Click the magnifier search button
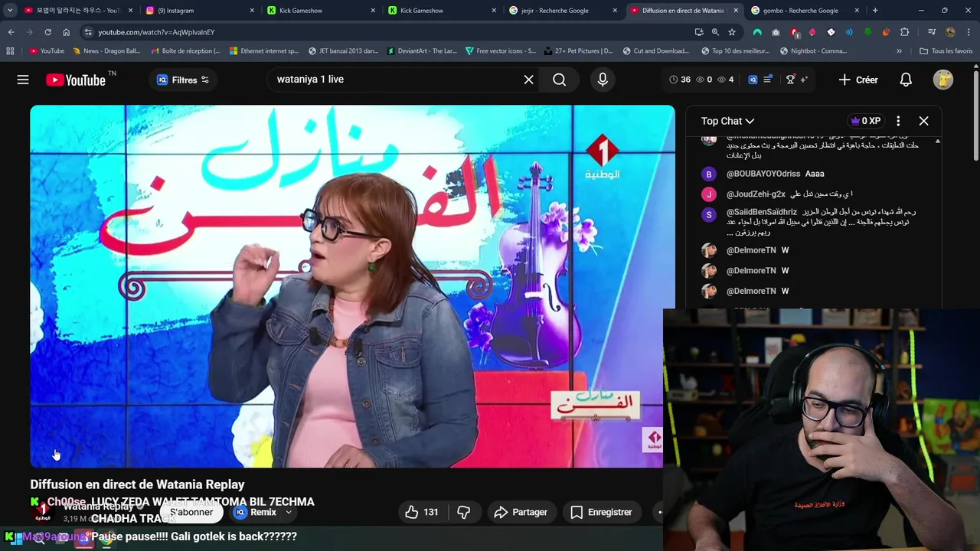The height and width of the screenshot is (551, 980). click(x=560, y=80)
